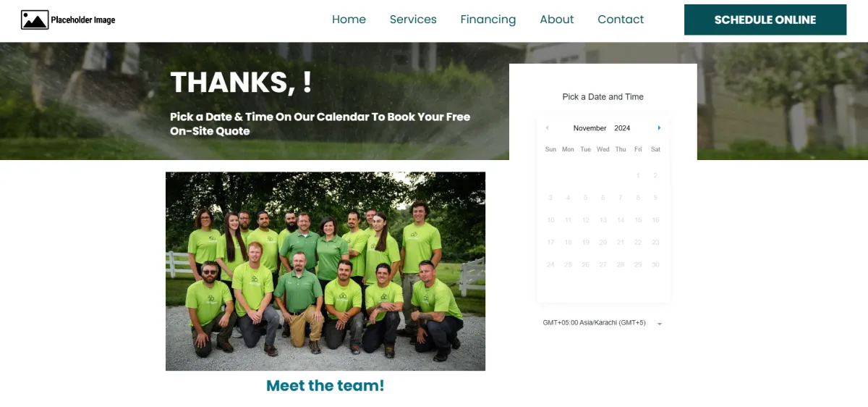Go to previous month in calendar
868x407 pixels.
coord(547,128)
